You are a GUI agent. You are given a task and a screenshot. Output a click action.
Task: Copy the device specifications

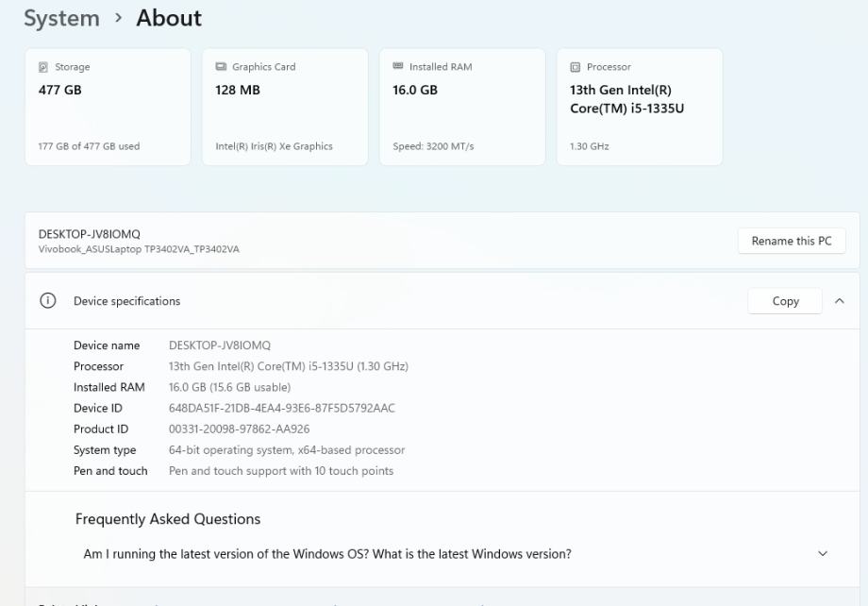tap(785, 301)
